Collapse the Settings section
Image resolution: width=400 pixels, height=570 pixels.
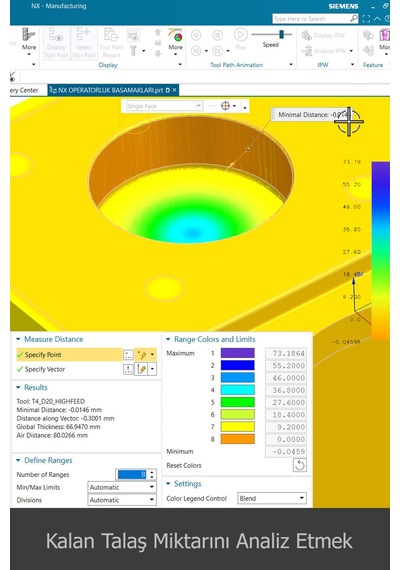click(x=168, y=484)
